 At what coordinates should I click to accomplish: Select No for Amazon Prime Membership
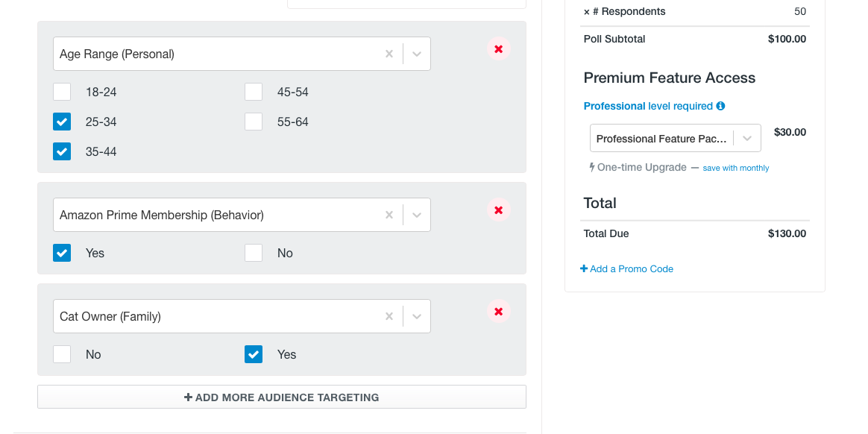254,253
